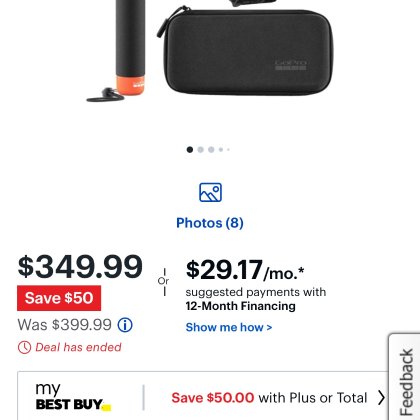The image size is (420, 420).
Task: Click the GoPro carrying case product image
Action: tap(245, 51)
